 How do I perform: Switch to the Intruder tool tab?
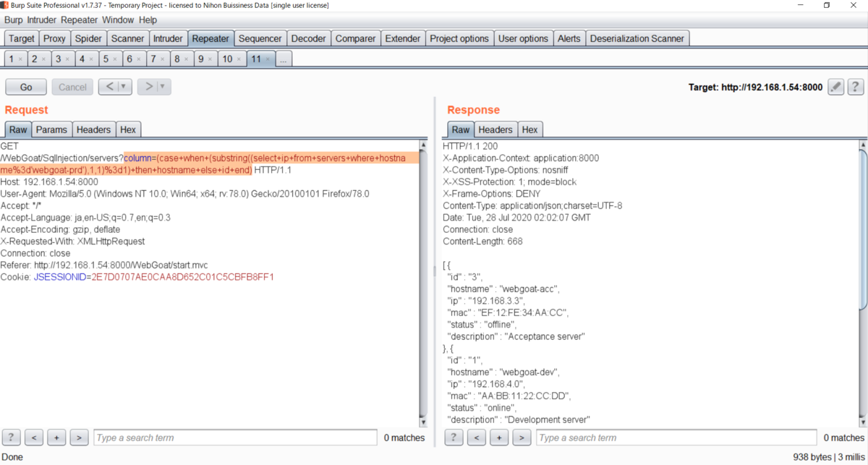[x=169, y=38]
